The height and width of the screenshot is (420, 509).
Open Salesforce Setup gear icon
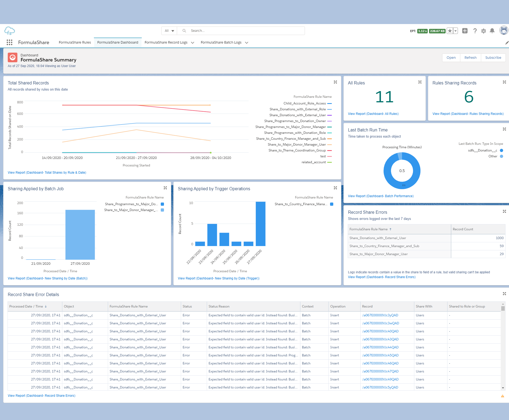(484, 31)
